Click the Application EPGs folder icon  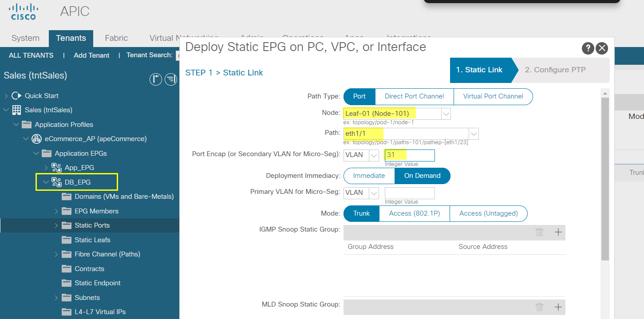pos(47,154)
